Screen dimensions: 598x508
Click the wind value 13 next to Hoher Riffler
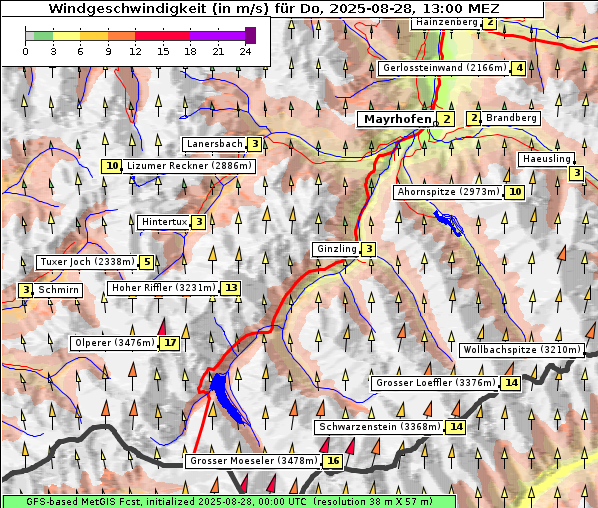(x=231, y=288)
